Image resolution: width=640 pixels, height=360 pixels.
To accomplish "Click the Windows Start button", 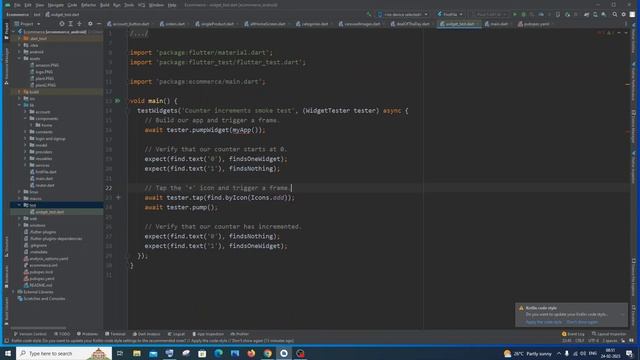I will click(x=8, y=353).
